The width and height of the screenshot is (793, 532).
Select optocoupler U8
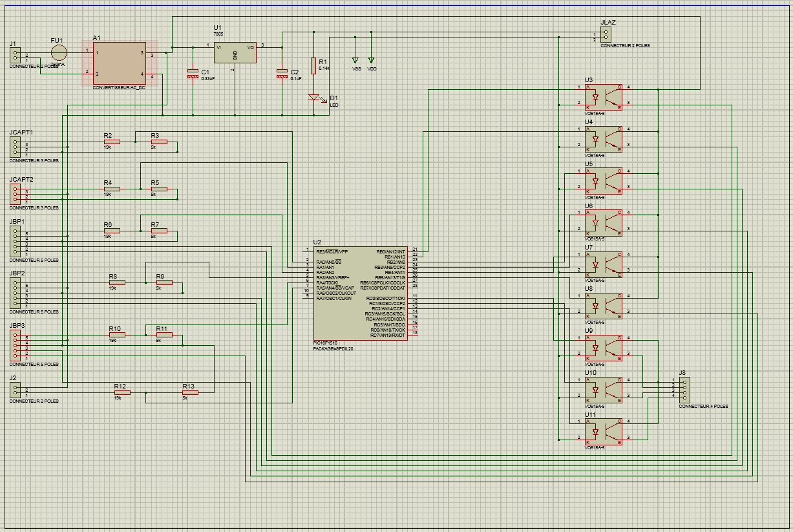click(x=604, y=306)
